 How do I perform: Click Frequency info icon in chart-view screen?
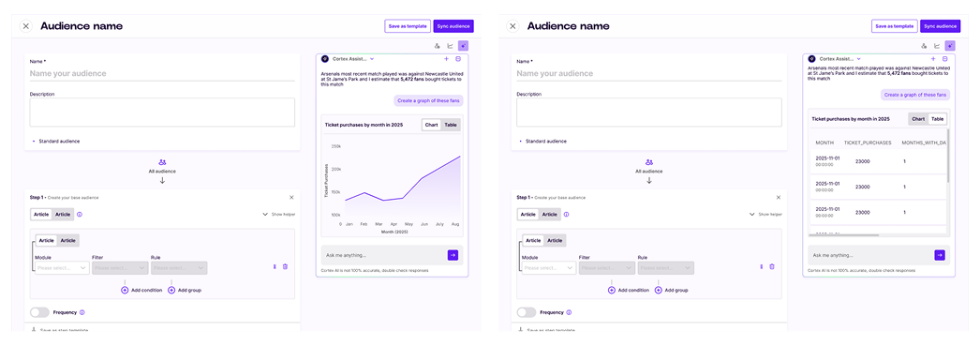click(82, 312)
